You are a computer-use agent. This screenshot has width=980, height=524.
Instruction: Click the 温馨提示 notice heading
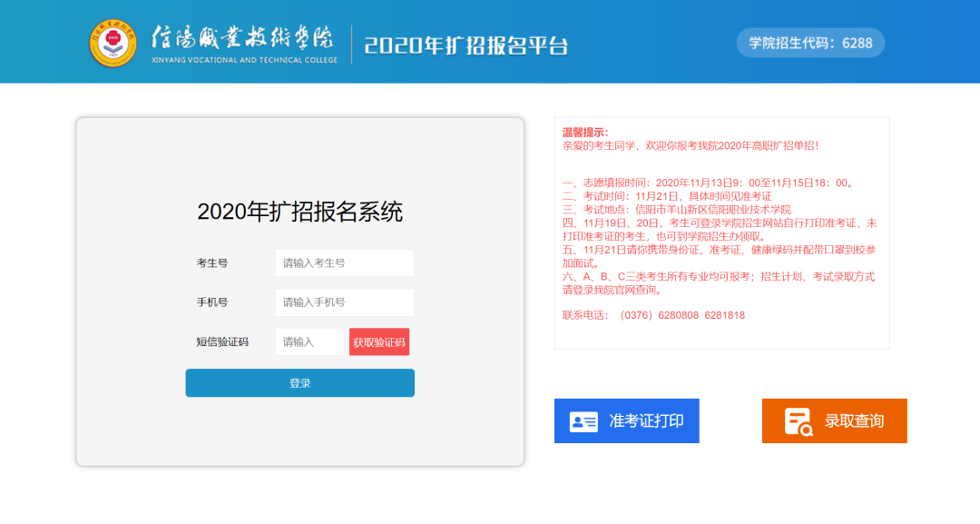(585, 133)
